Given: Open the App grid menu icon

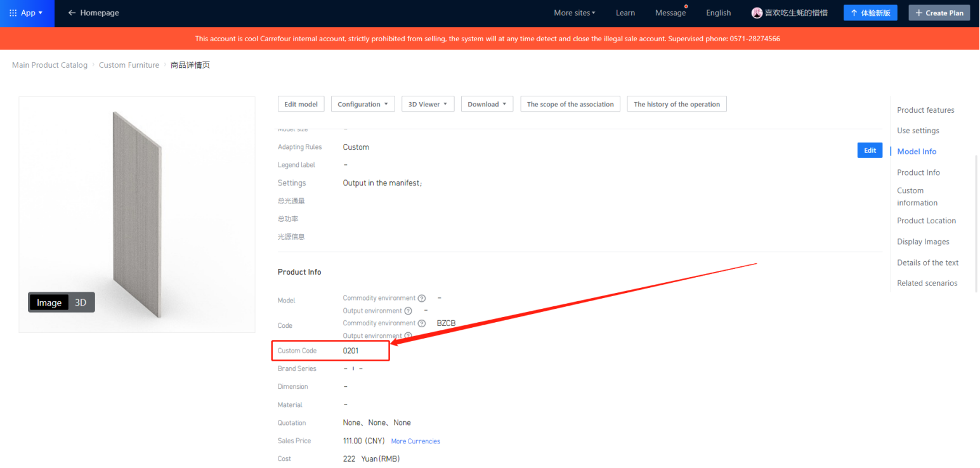Looking at the screenshot, I should [13, 13].
